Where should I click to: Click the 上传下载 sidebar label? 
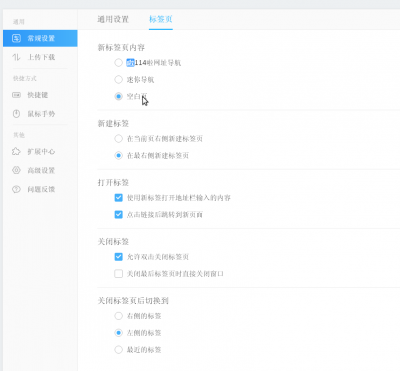click(41, 57)
